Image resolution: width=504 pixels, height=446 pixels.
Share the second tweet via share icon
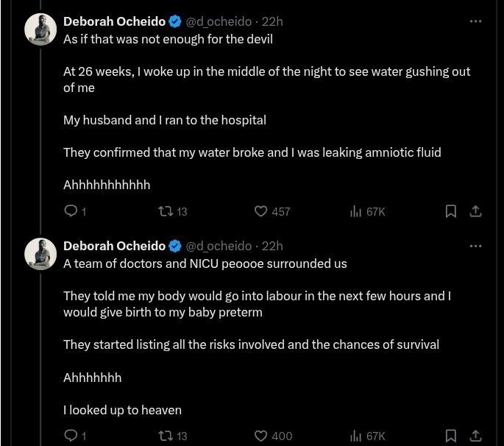[x=476, y=436]
